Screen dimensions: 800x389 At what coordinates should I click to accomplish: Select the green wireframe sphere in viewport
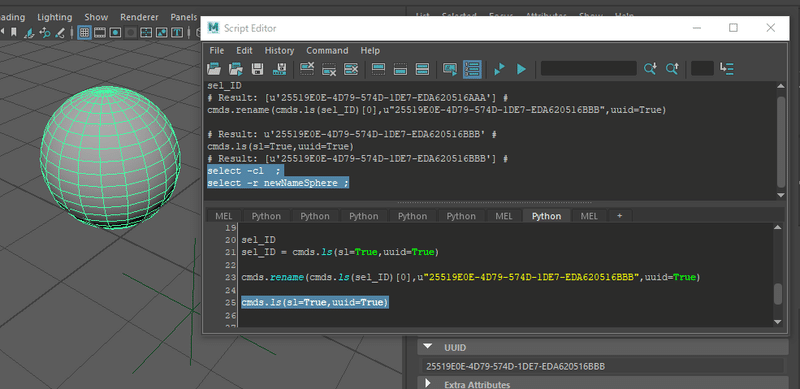tap(110, 157)
